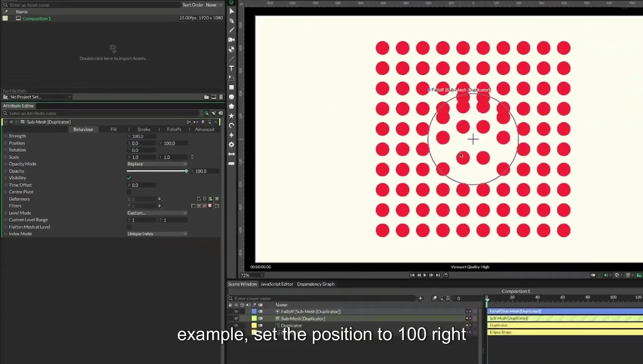Pin the Sub-Mesh attribute panel
Image resolution: width=643 pixels, height=364 pixels.
[203, 122]
